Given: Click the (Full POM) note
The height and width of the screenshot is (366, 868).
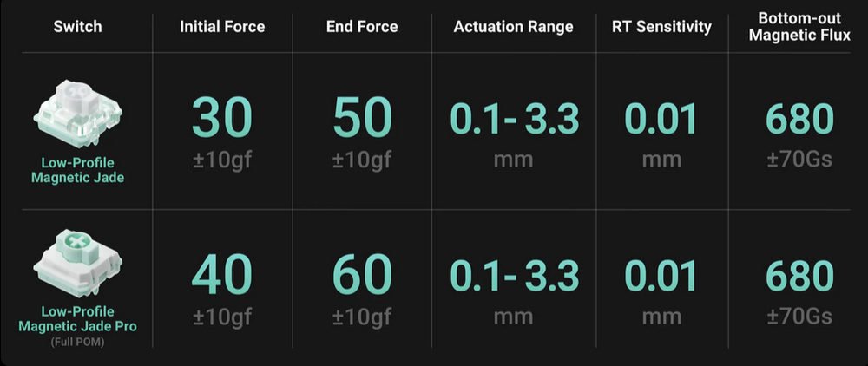Looking at the screenshot, I should (x=77, y=340).
